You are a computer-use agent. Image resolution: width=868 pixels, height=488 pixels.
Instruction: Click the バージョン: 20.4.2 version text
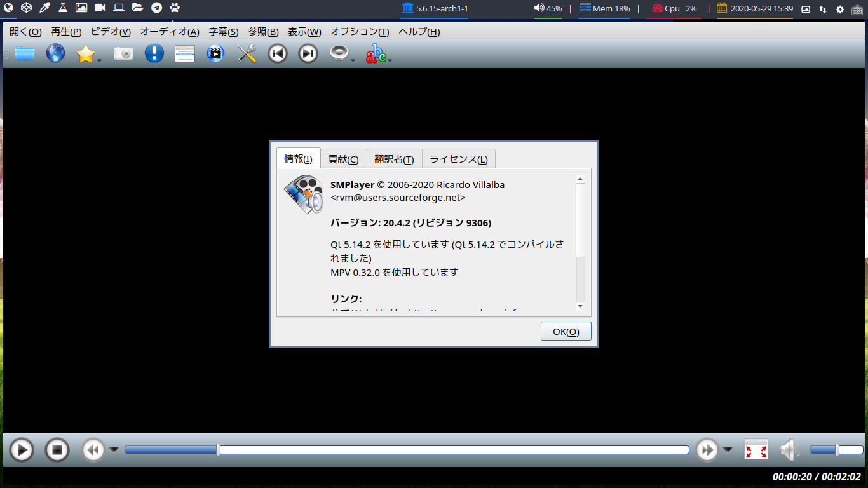[x=410, y=223]
